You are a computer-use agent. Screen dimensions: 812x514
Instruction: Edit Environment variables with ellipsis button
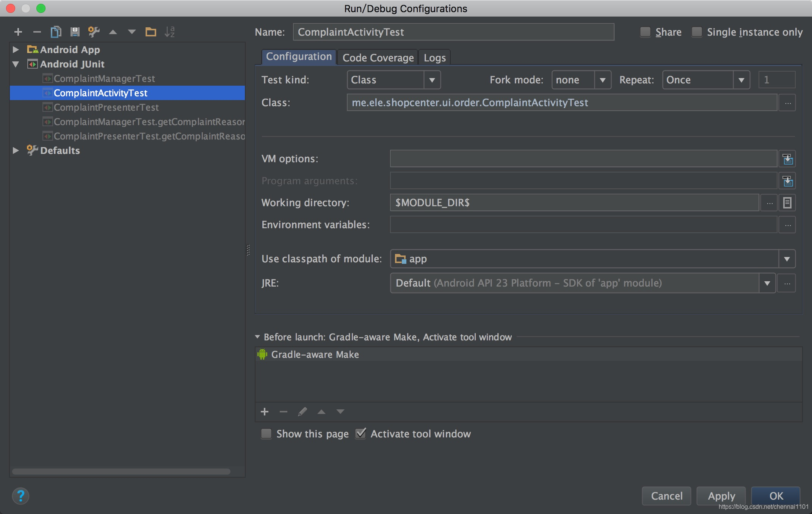click(x=787, y=225)
